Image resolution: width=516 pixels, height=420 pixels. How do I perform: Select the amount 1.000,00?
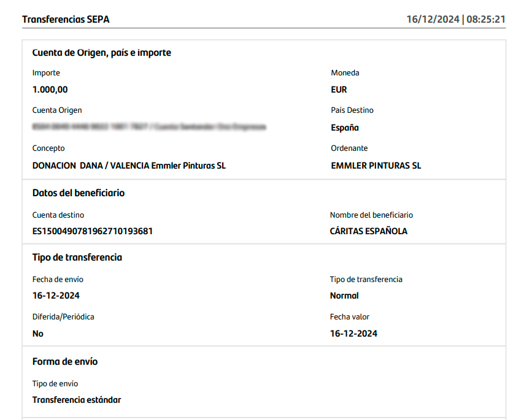[50, 90]
